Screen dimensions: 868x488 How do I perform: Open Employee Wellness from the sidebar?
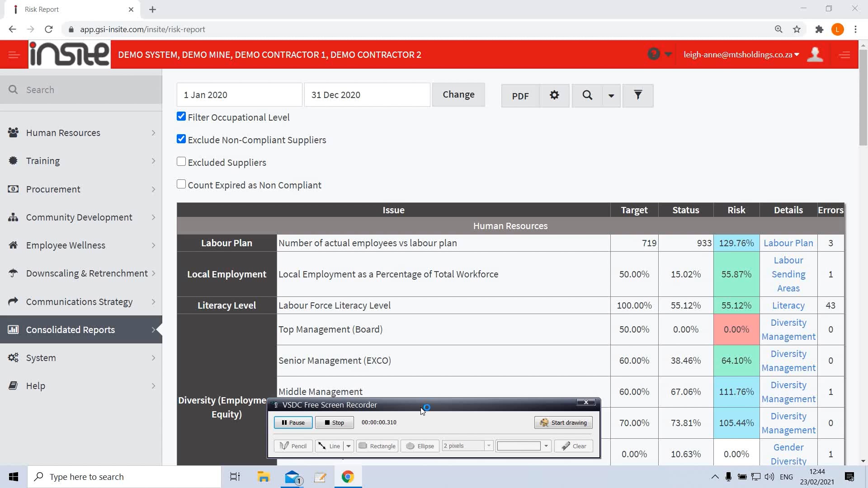pos(65,245)
